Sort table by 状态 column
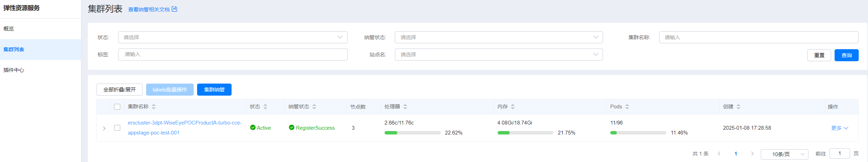Image resolution: width=868 pixels, height=162 pixels. tap(265, 107)
